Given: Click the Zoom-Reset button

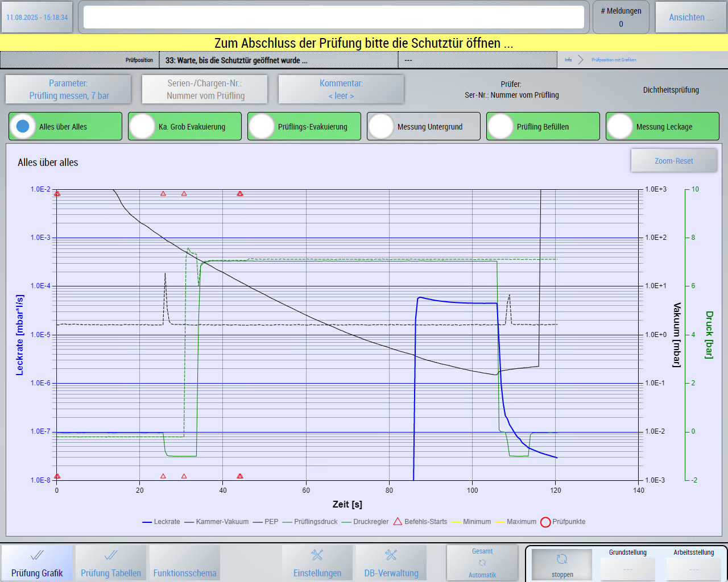Looking at the screenshot, I should tap(673, 161).
